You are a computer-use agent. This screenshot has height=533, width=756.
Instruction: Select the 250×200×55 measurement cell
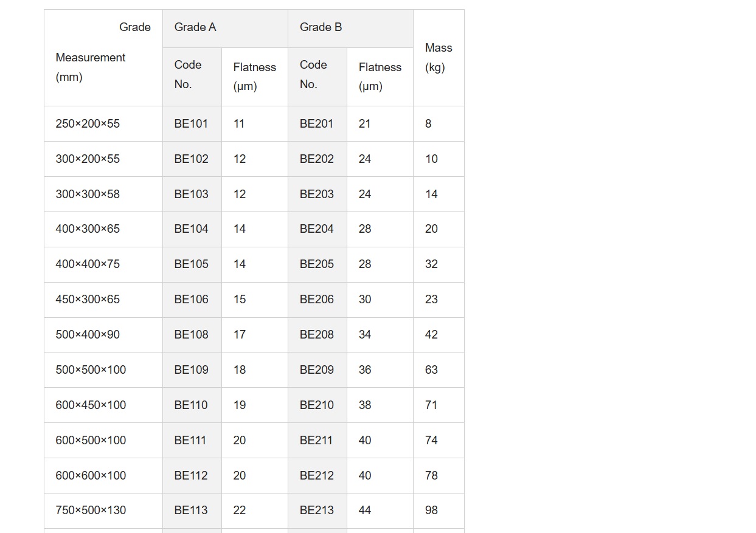[103, 123]
